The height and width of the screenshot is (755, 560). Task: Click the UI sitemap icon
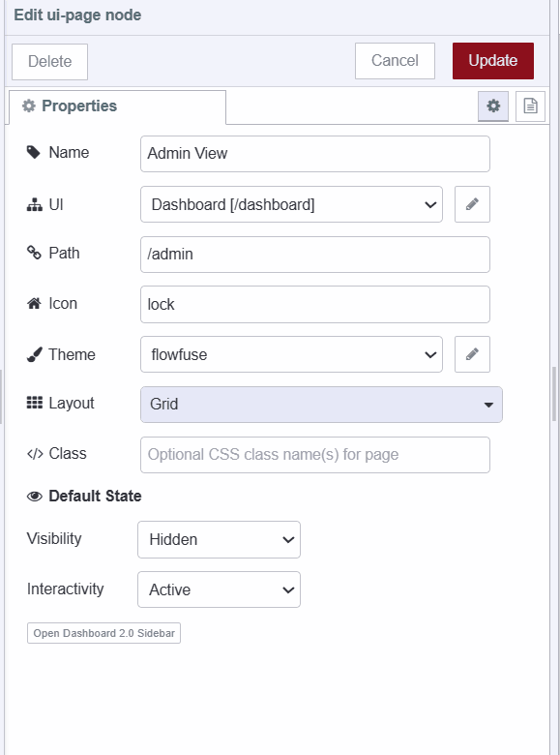(34, 205)
